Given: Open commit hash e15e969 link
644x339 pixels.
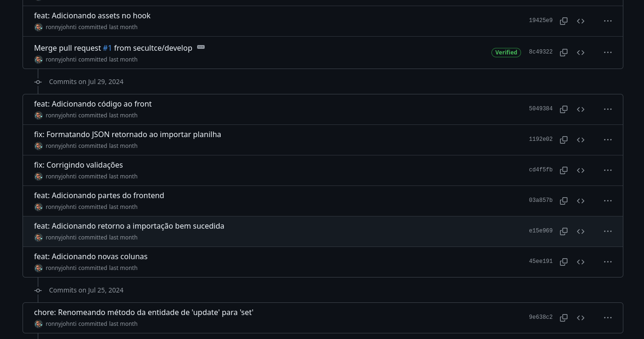Looking at the screenshot, I should 541,231.
